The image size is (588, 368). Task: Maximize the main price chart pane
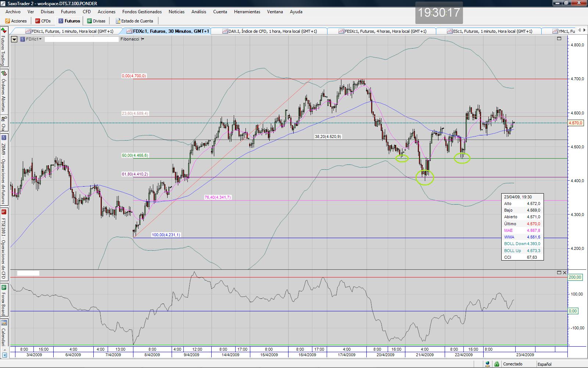559,39
